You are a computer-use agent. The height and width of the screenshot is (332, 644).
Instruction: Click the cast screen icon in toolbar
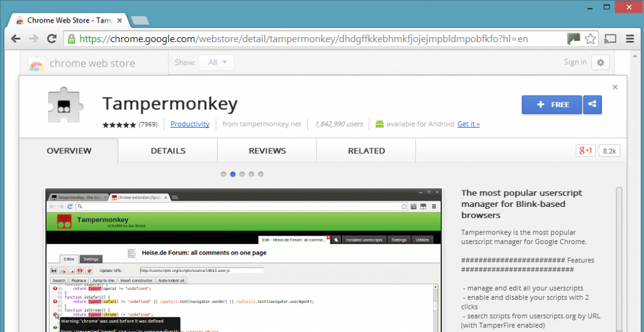coord(610,39)
